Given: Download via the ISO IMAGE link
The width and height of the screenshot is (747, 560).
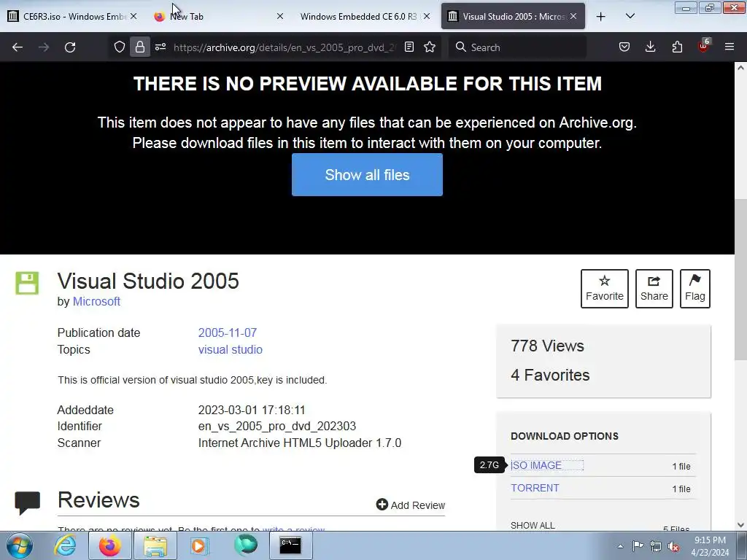Looking at the screenshot, I should (x=536, y=465).
